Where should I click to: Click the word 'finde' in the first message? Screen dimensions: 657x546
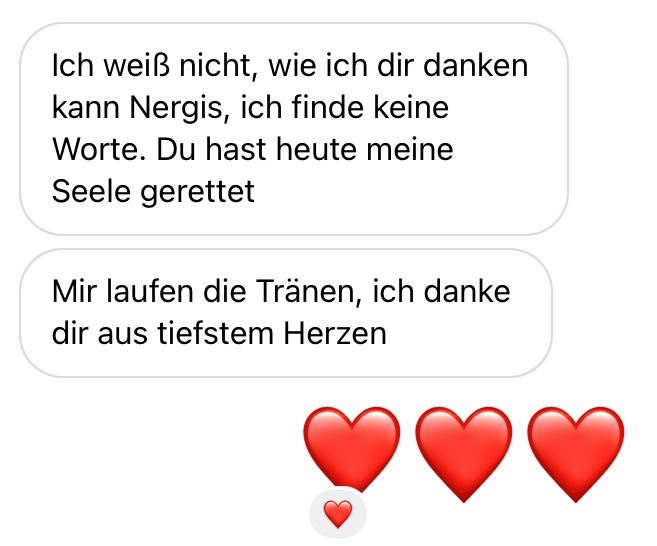click(x=328, y=108)
